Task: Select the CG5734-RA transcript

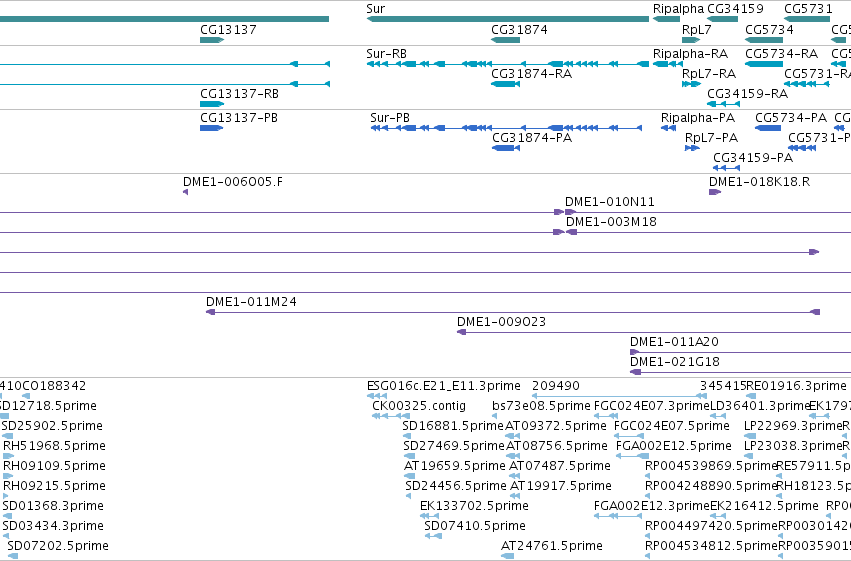Action: pyautogui.click(x=764, y=64)
